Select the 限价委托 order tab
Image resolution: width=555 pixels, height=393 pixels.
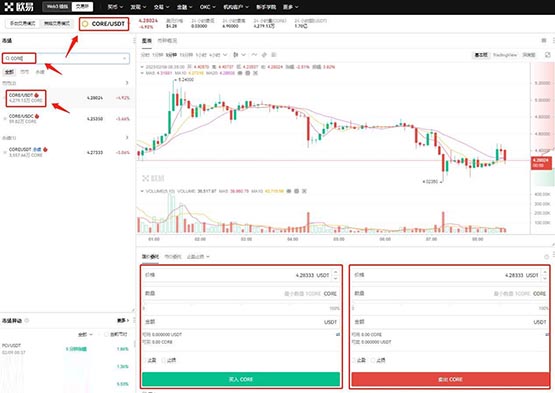[150, 256]
